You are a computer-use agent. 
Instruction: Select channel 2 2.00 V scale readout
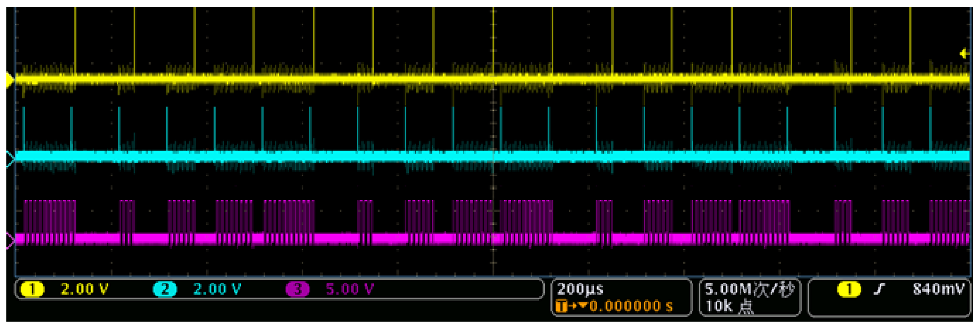(217, 289)
